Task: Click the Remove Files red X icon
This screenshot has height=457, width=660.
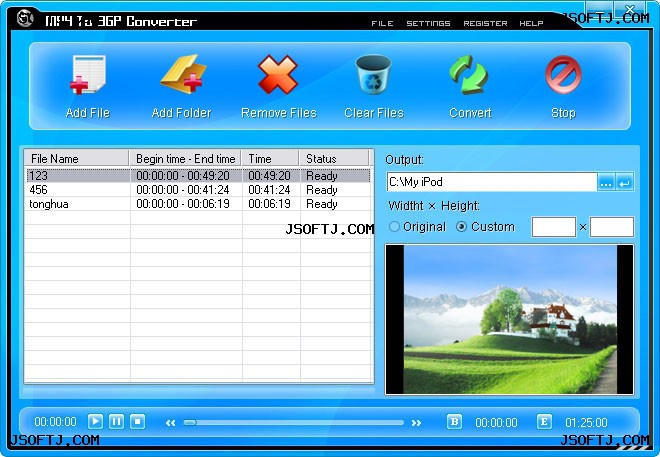Action: coord(278,74)
